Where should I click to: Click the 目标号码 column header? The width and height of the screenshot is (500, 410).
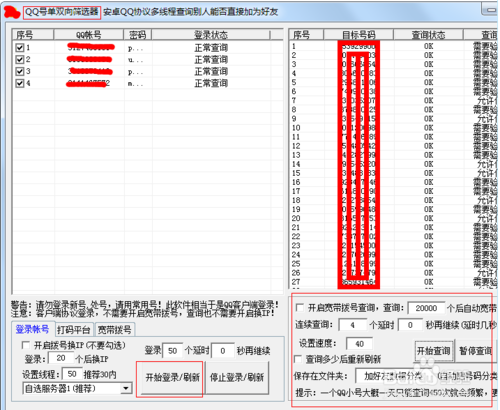(359, 35)
